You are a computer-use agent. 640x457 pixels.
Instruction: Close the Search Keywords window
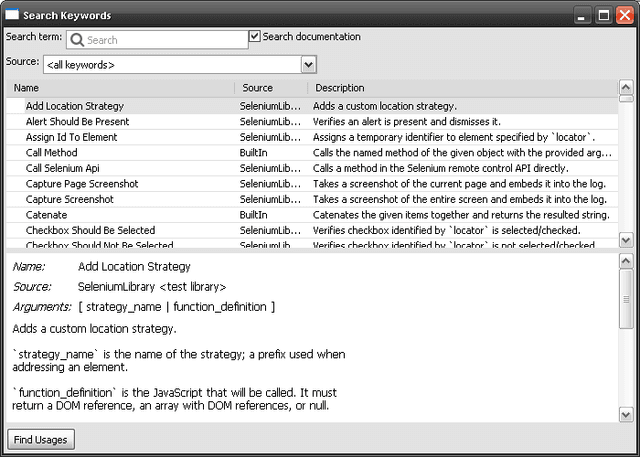pyautogui.click(x=625, y=15)
